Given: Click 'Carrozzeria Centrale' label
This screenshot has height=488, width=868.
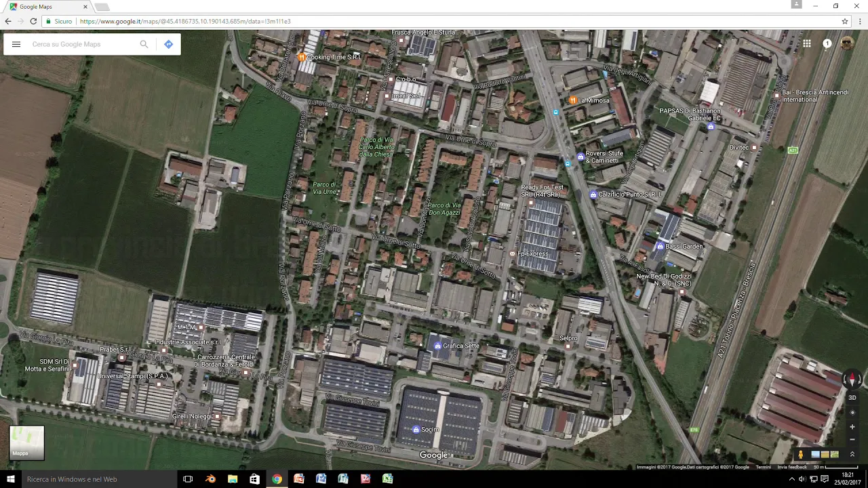Looking at the screenshot, I should [x=224, y=361].
